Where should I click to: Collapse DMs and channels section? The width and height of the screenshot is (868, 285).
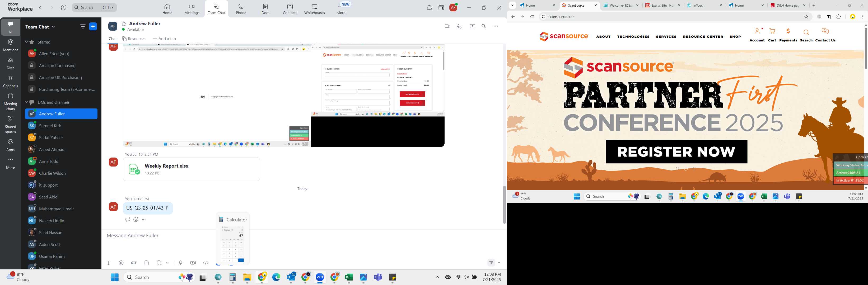[x=26, y=102]
